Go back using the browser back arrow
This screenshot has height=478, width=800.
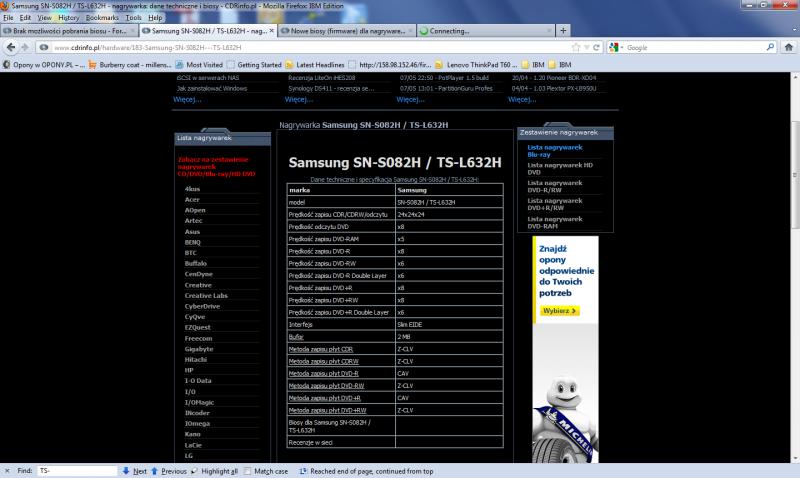tap(11, 47)
